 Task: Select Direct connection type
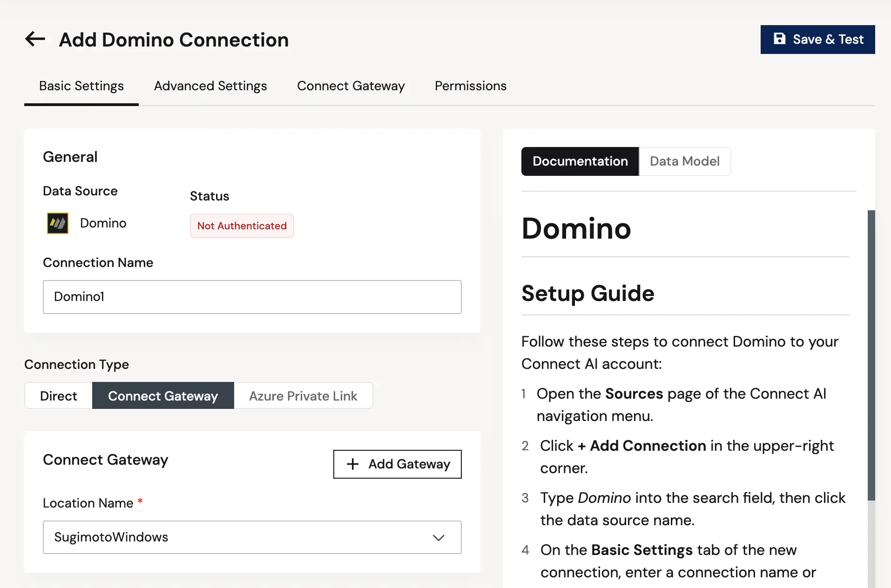59,396
